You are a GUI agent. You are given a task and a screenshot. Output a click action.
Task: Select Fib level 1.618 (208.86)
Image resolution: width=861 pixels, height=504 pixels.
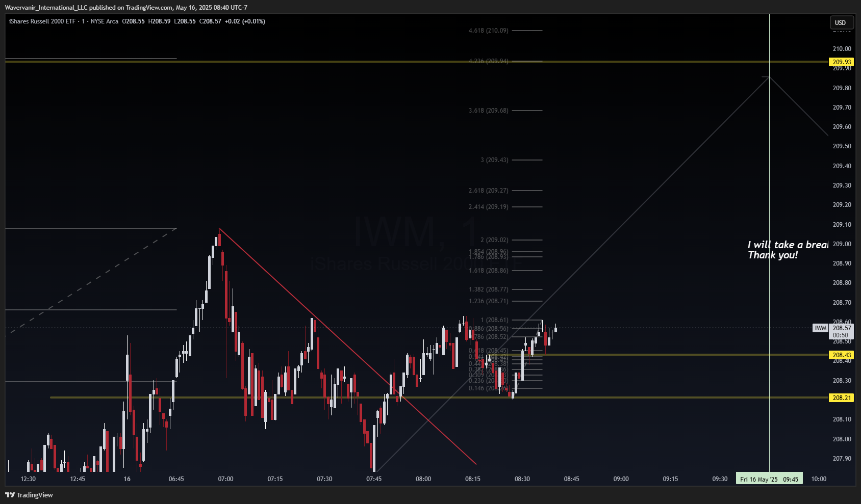[488, 271]
